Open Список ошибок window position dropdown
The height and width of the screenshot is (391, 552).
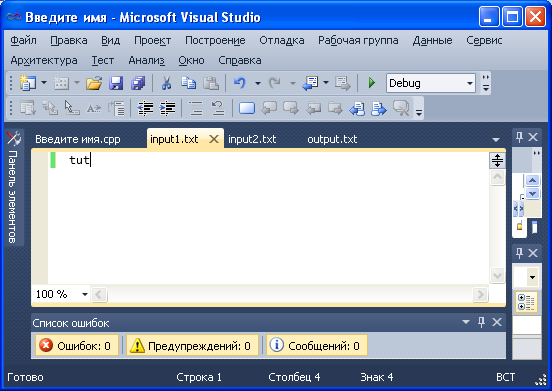tap(466, 322)
